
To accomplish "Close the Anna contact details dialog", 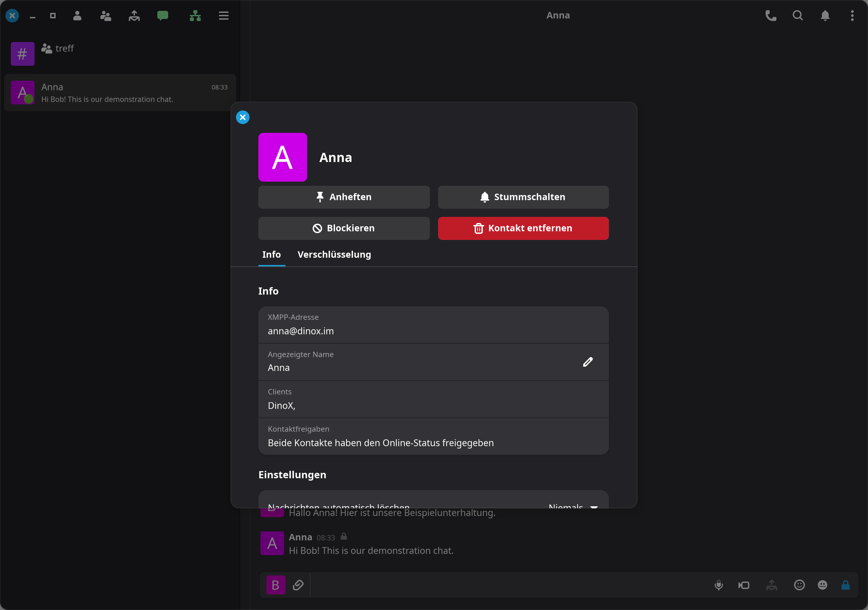I will 243,117.
